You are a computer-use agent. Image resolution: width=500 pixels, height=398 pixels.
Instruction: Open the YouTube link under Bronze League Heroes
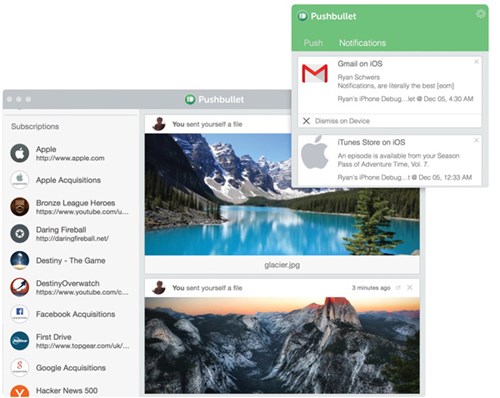click(82, 212)
